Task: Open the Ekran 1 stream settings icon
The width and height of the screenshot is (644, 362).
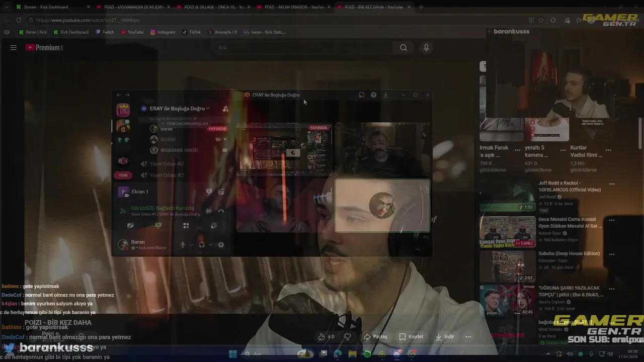Action: click(221, 192)
